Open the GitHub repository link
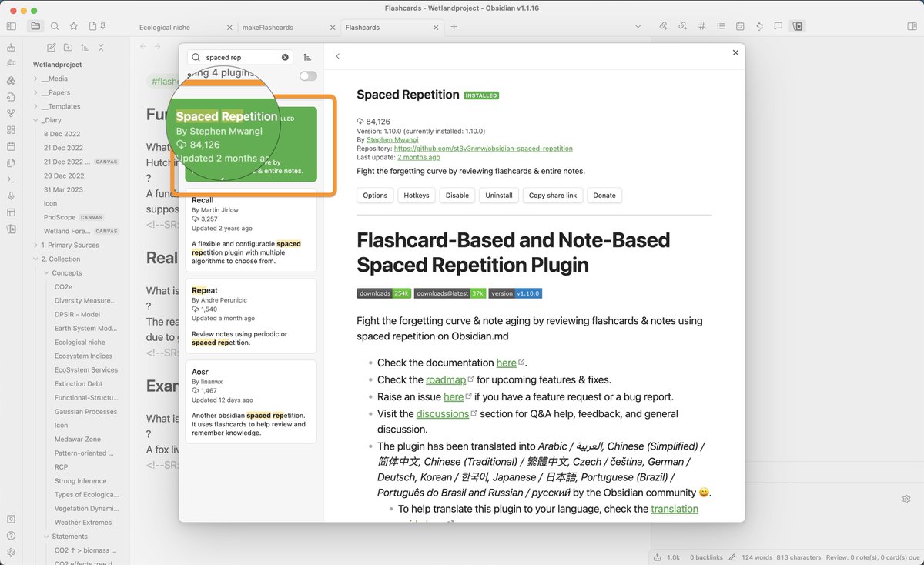This screenshot has width=924, height=565. (x=484, y=149)
